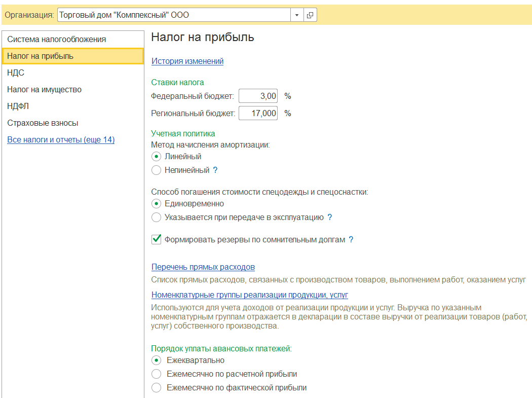This screenshot has height=398, width=532.
Task: Open Страховые взносы section
Action: [43, 123]
